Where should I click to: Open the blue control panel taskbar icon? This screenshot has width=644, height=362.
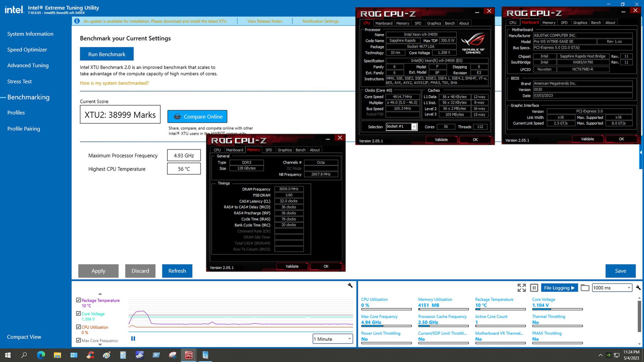[74, 355]
